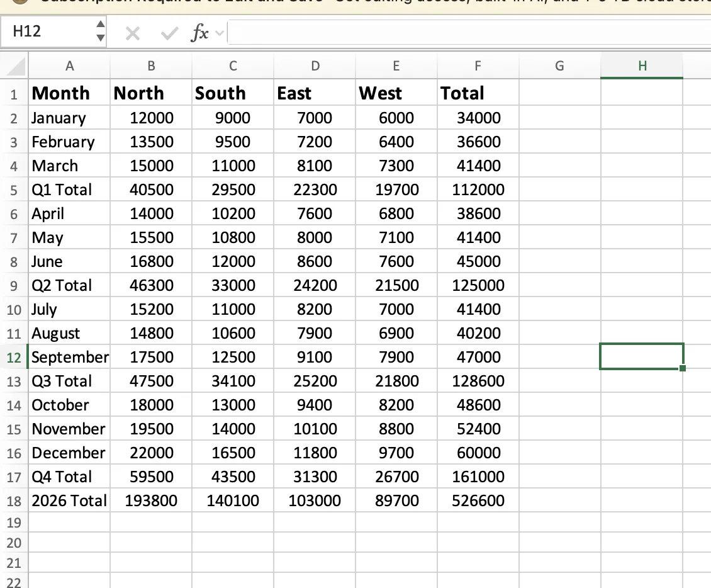Select column C header
The width and height of the screenshot is (711, 588).
click(233, 66)
